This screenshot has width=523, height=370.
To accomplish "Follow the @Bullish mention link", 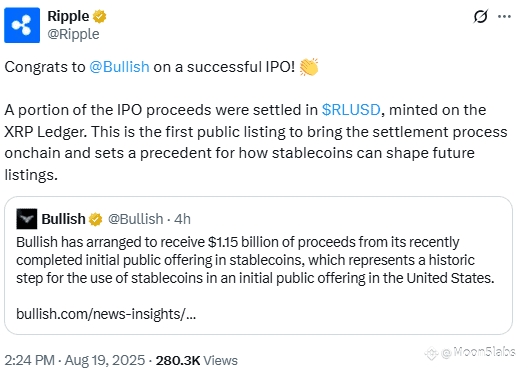I will coord(119,67).
